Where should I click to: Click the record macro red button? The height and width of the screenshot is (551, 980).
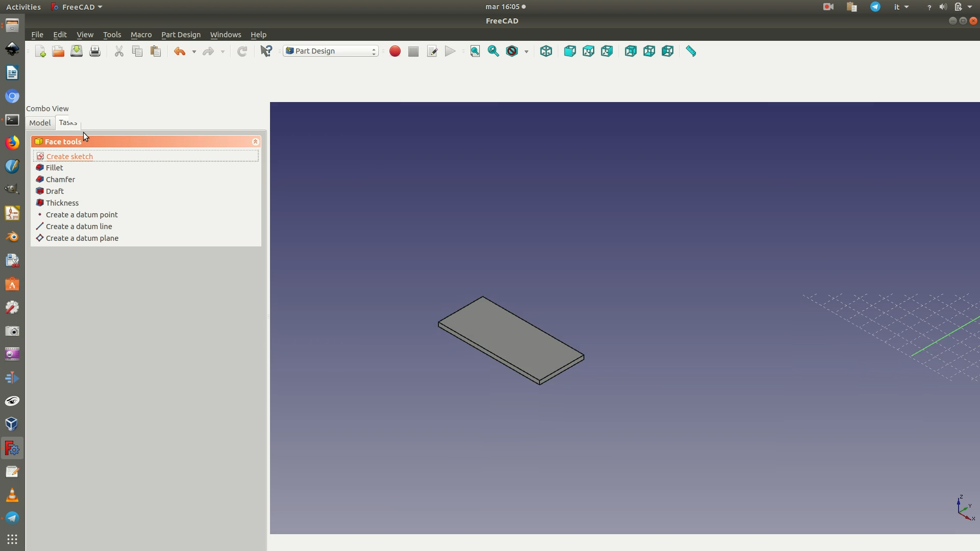[395, 51]
